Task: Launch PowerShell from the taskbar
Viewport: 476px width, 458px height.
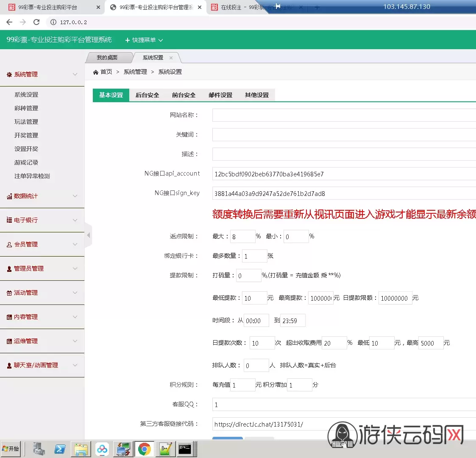Action: [x=60, y=449]
